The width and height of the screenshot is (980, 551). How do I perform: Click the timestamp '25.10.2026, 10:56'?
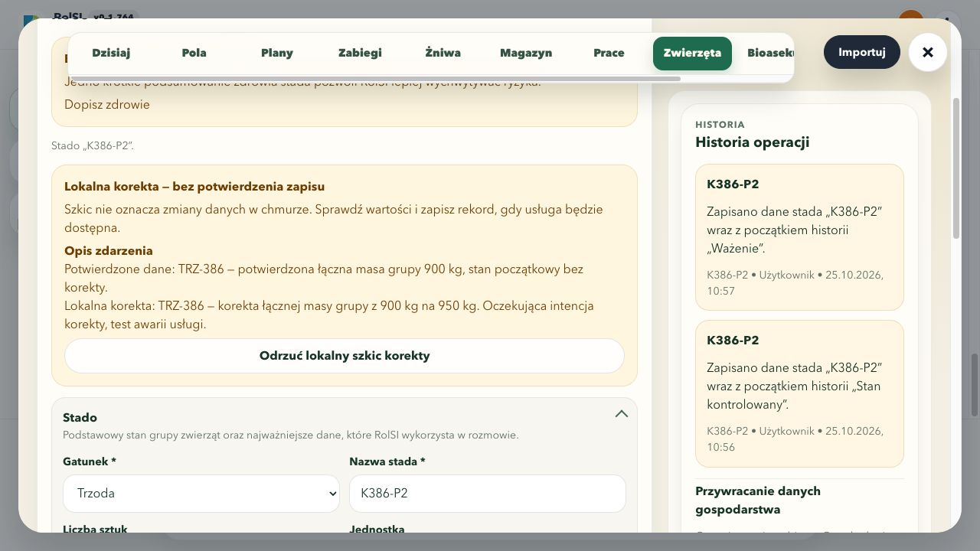click(795, 439)
